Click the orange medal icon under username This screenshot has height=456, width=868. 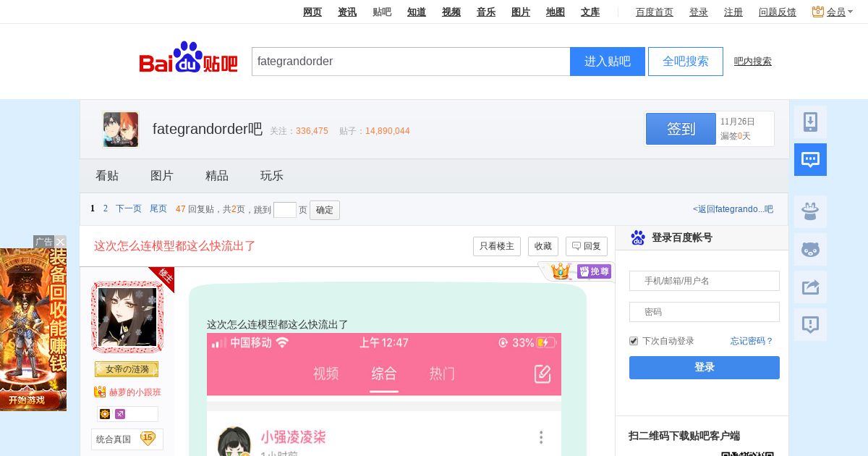(106, 414)
